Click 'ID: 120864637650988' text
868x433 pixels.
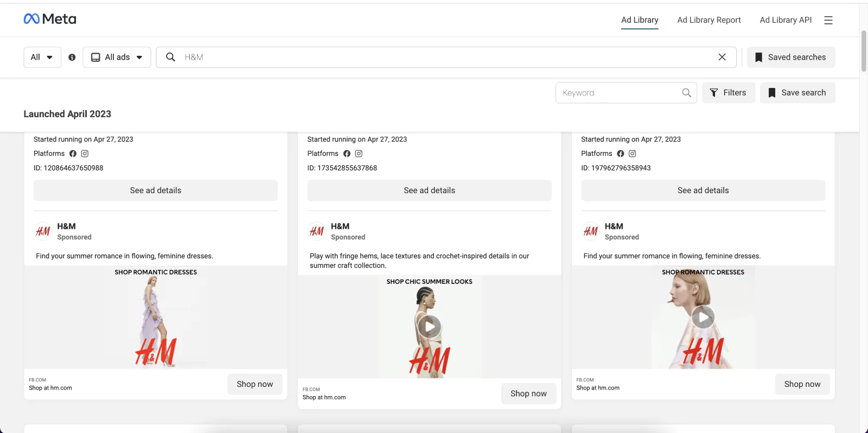coord(68,168)
